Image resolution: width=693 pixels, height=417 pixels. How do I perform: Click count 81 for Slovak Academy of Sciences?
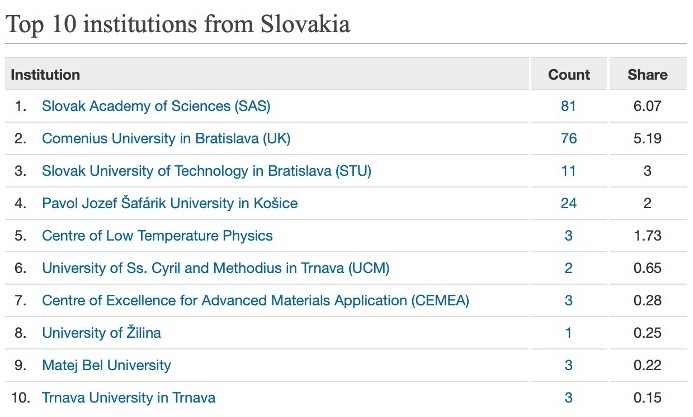tap(568, 106)
